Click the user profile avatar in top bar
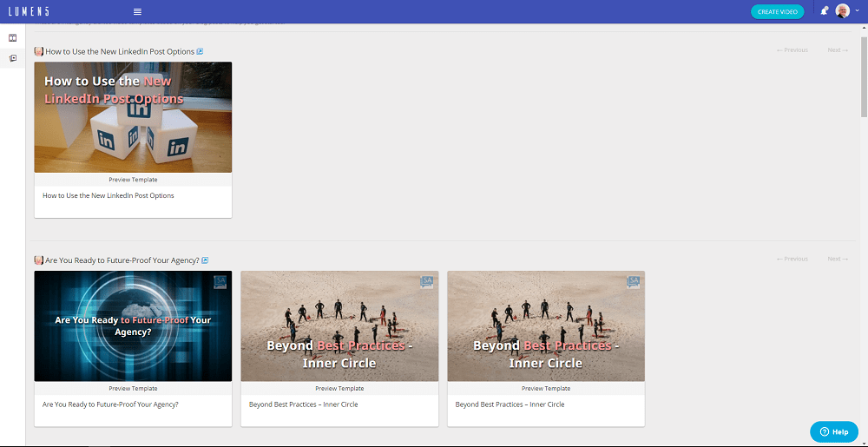This screenshot has width=868, height=447. pyautogui.click(x=843, y=11)
